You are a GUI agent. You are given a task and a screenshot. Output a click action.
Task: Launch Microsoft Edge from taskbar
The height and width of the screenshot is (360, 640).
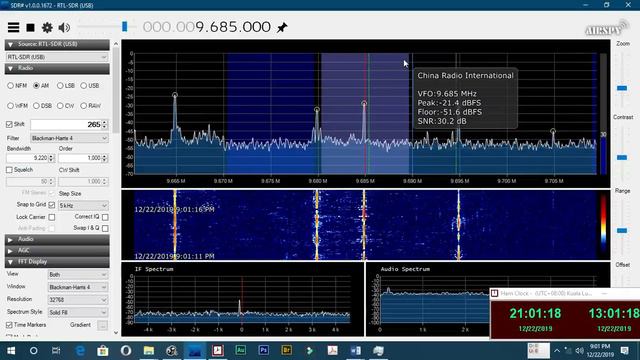pyautogui.click(x=80, y=351)
